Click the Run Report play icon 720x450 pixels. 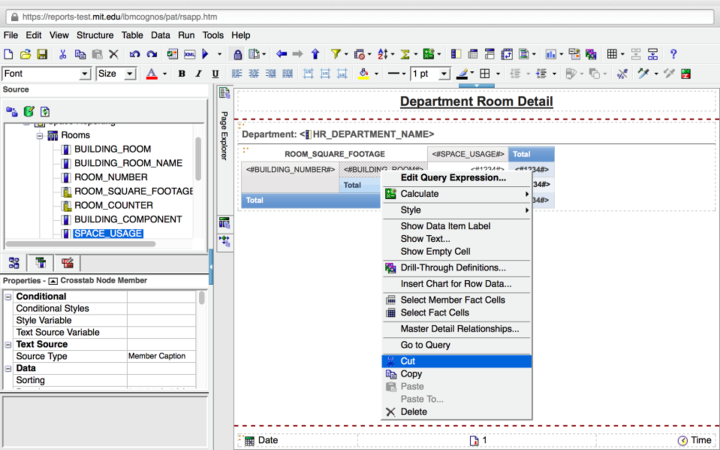(x=205, y=54)
